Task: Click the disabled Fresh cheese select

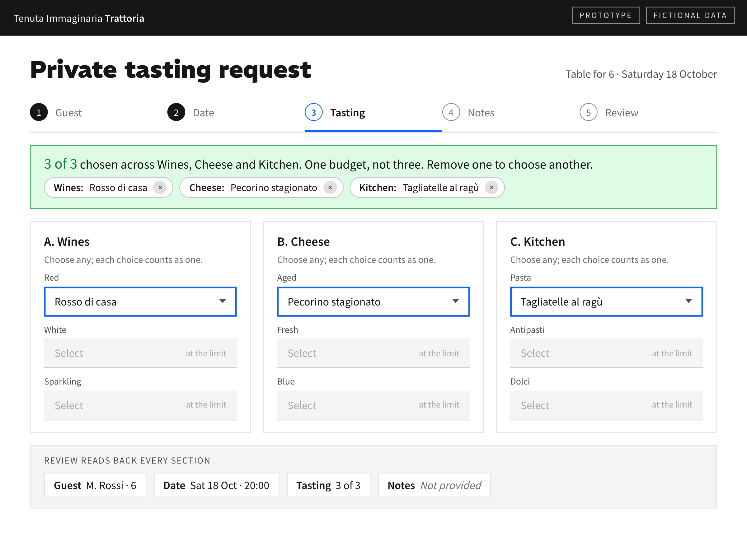Action: 374,353
